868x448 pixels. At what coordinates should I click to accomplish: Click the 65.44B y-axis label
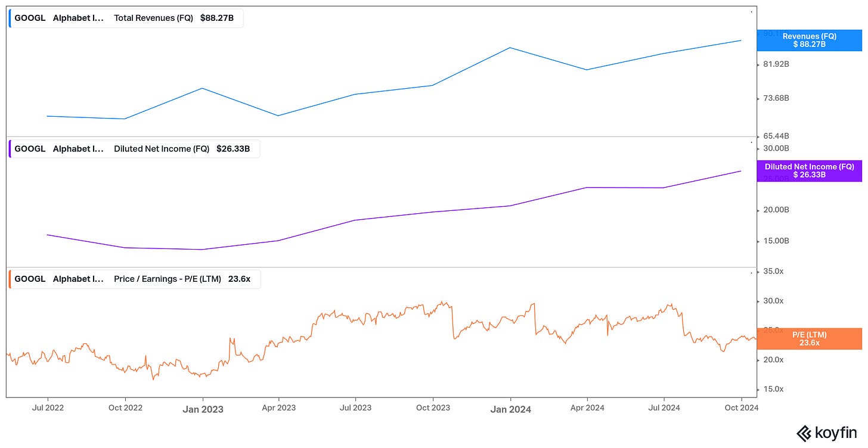776,136
